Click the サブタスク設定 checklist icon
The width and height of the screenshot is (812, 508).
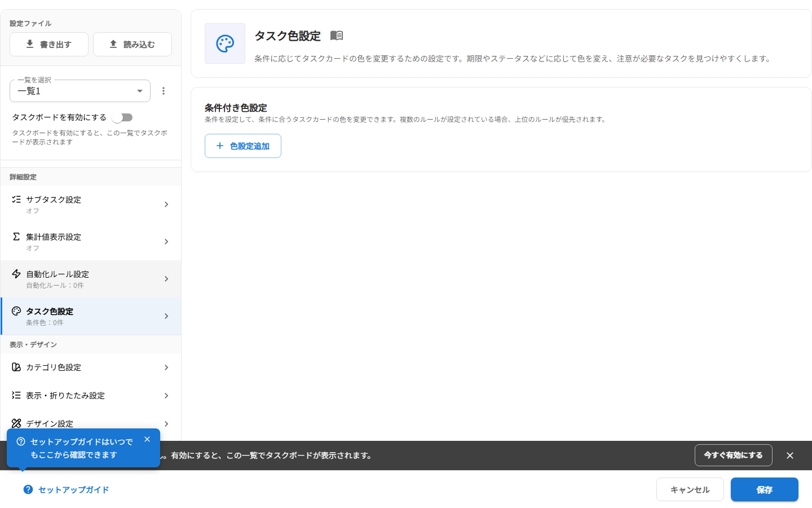(x=16, y=199)
